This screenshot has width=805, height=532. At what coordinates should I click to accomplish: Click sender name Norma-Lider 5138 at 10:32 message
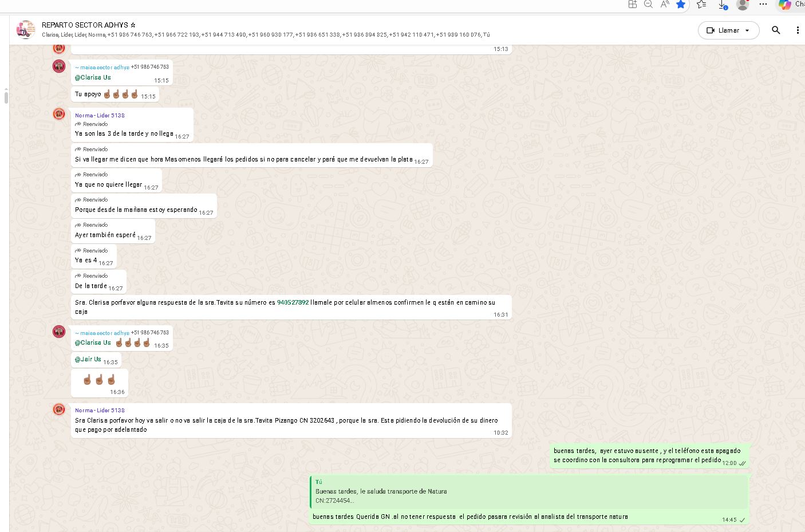click(x=100, y=411)
